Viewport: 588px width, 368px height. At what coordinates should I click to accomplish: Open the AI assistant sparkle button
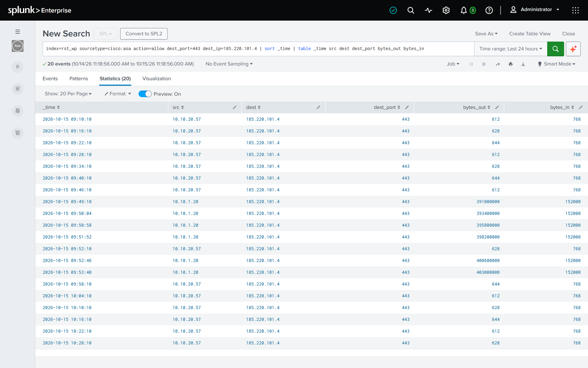point(573,49)
